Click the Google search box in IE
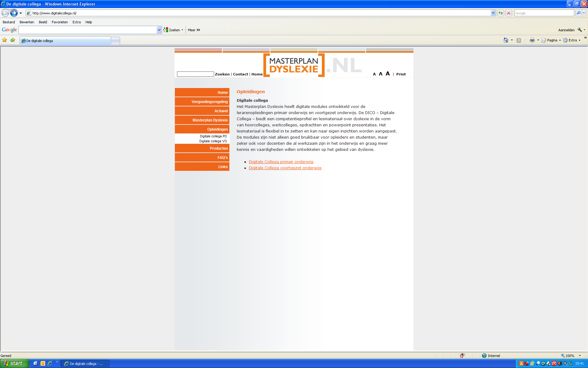This screenshot has width=588, height=368. point(544,13)
